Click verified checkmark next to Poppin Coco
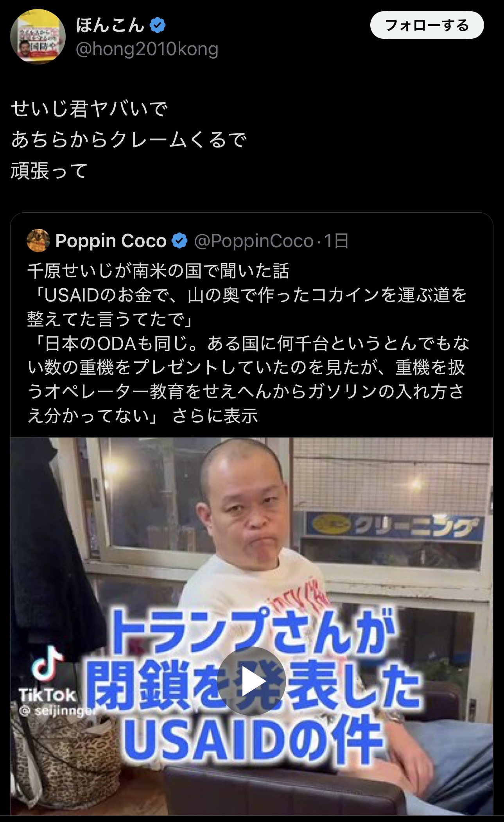The width and height of the screenshot is (504, 822). click(x=180, y=241)
